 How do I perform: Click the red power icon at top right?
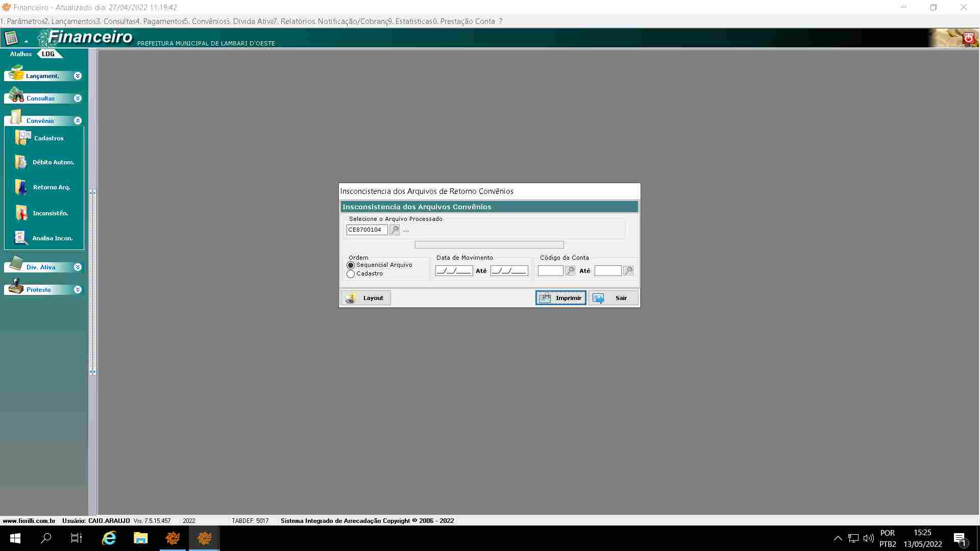pos(968,38)
